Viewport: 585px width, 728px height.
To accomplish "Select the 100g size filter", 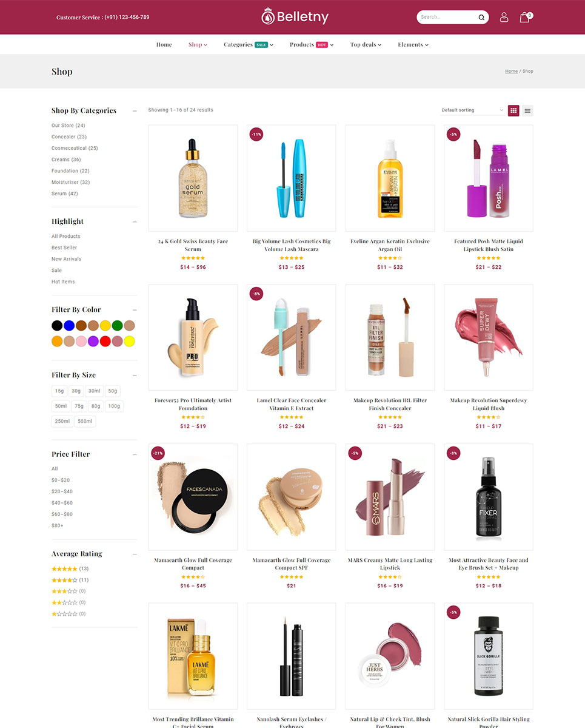I will click(114, 406).
